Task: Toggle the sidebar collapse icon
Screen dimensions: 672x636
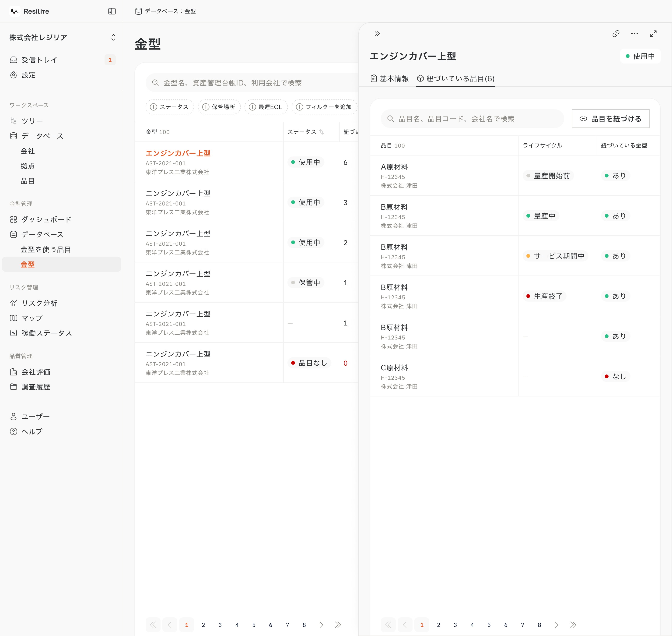Action: pos(112,11)
